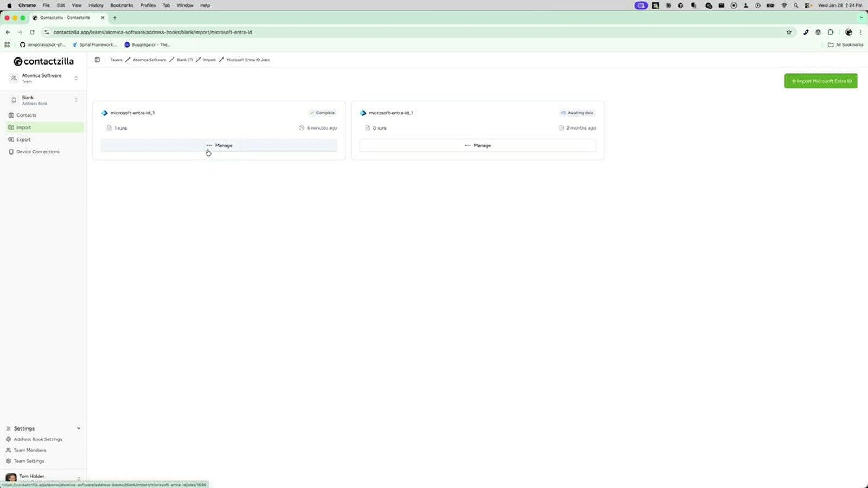Click the "1 runs" text
The height and width of the screenshot is (488, 868).
pos(120,128)
